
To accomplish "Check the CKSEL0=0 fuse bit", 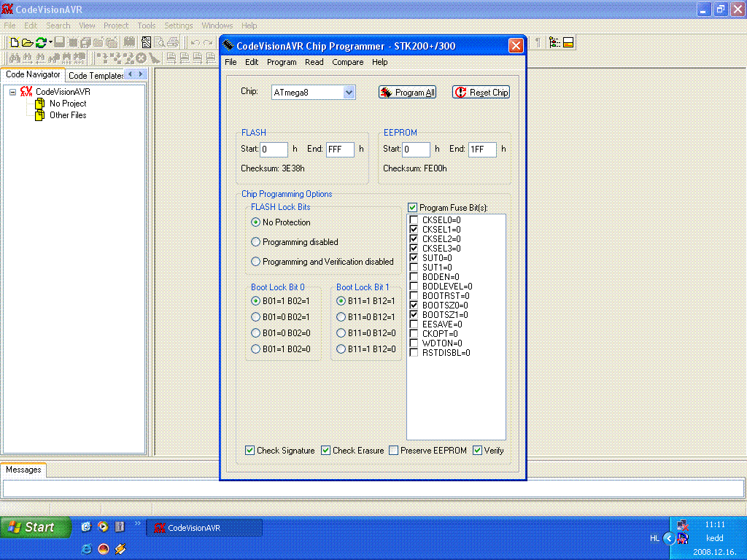I will pyautogui.click(x=414, y=220).
